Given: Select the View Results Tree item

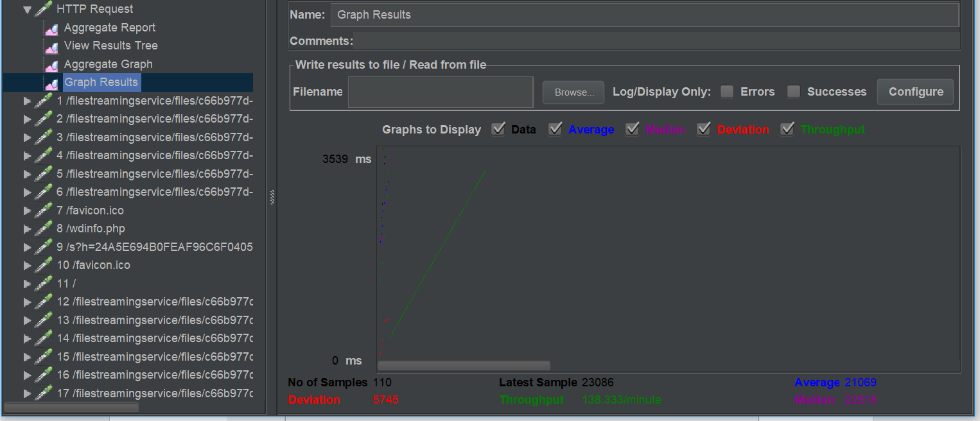Looking at the screenshot, I should 111,46.
